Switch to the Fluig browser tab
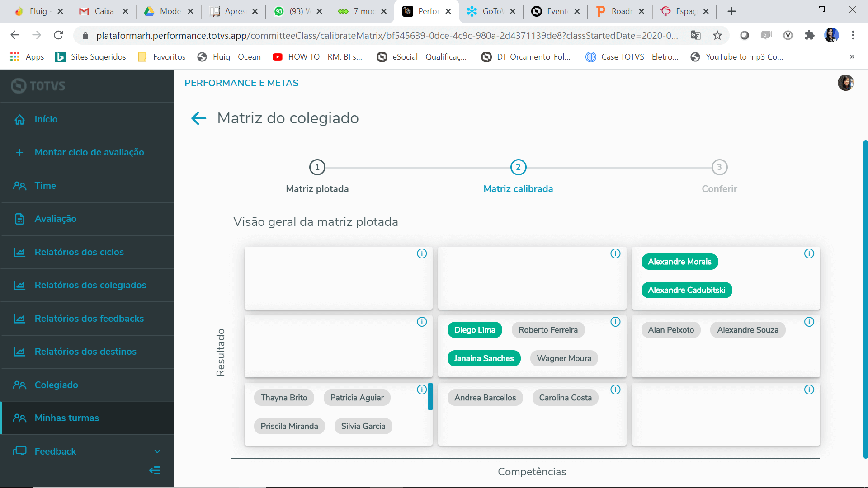 click(39, 11)
